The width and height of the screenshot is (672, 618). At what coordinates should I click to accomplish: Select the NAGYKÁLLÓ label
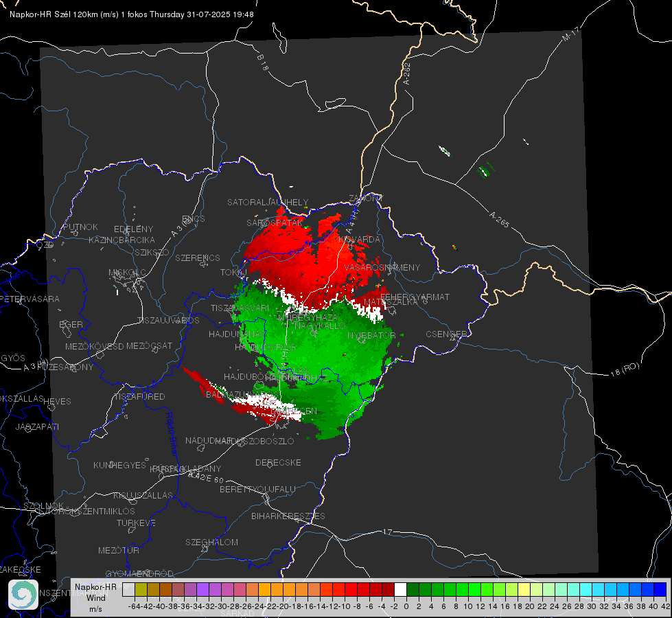(320, 326)
